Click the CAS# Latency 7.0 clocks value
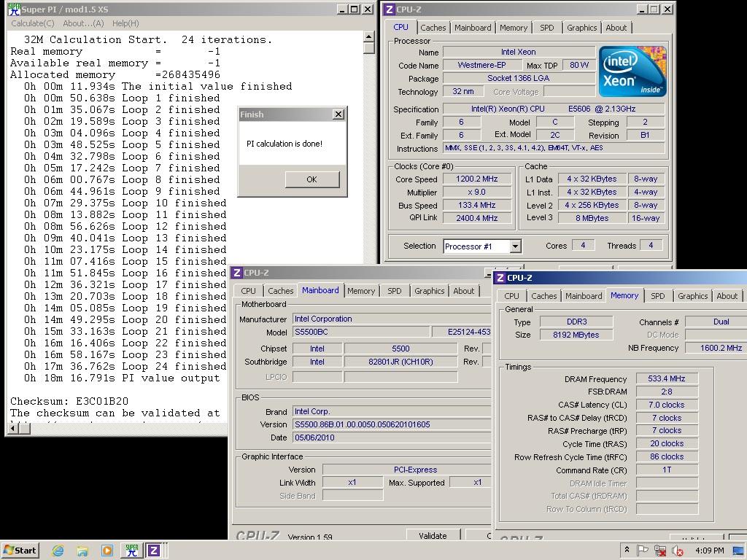This screenshot has height=560, width=747. [x=667, y=405]
